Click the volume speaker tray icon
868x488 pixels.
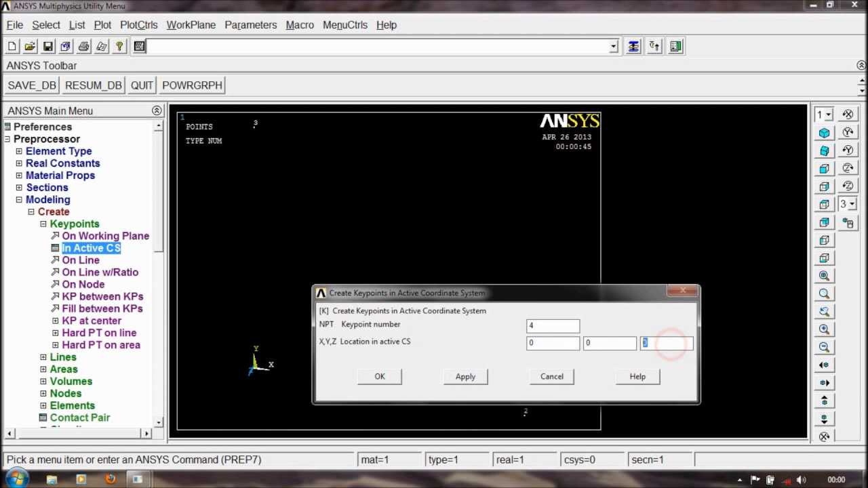click(x=801, y=479)
